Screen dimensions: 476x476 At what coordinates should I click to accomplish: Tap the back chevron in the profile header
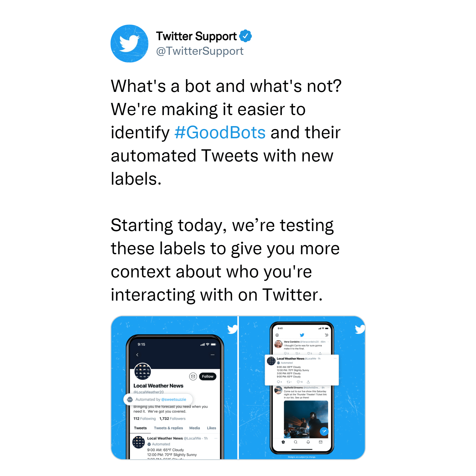(x=137, y=355)
